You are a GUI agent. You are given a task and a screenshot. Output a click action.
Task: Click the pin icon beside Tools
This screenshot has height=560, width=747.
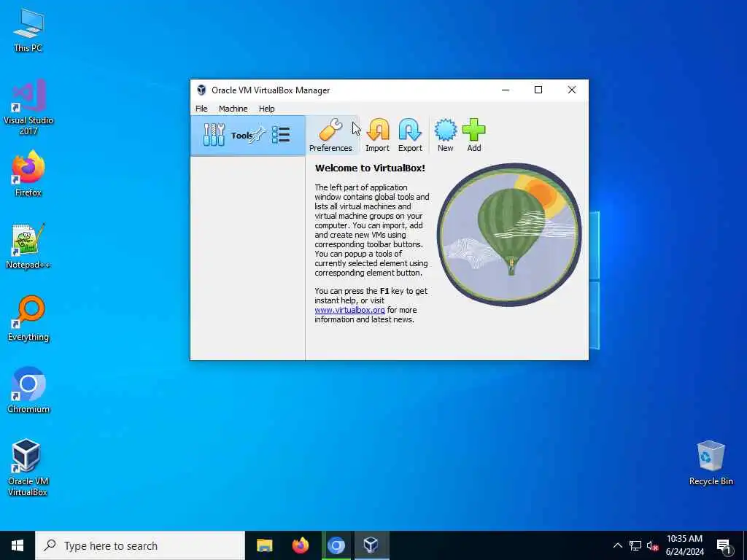pyautogui.click(x=258, y=135)
